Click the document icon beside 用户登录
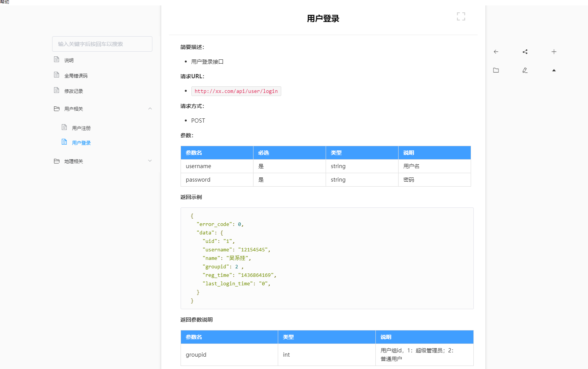This screenshot has height=369, width=588. tap(64, 142)
